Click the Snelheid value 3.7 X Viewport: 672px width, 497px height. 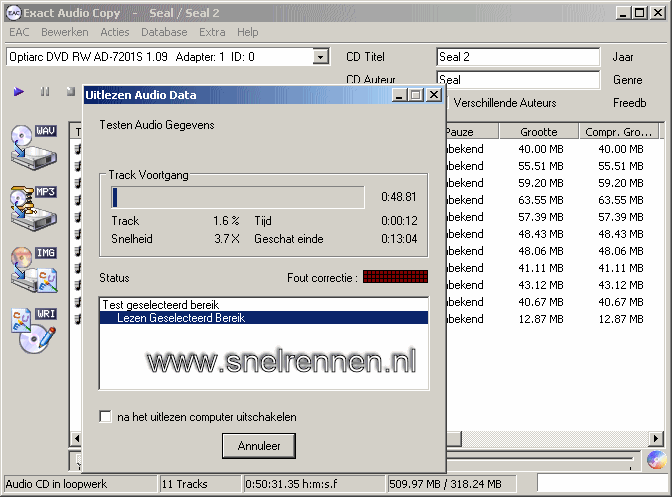[227, 239]
